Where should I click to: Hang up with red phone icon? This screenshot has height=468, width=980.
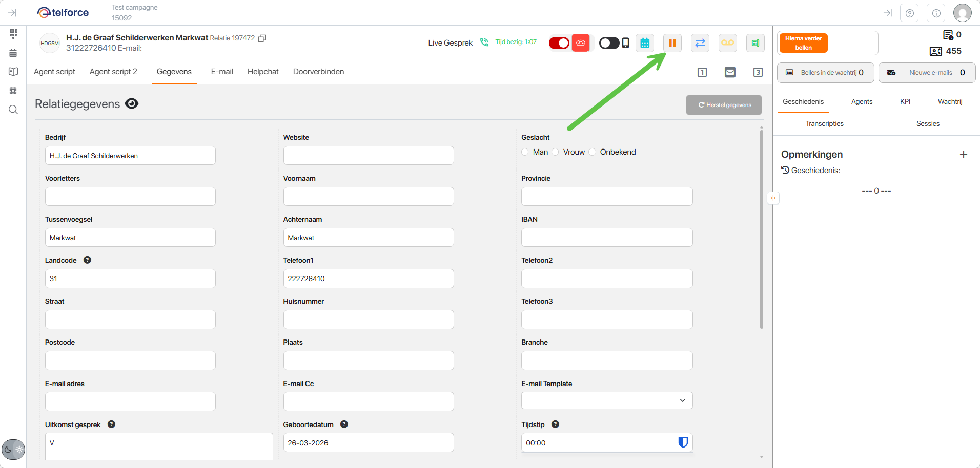(x=581, y=43)
